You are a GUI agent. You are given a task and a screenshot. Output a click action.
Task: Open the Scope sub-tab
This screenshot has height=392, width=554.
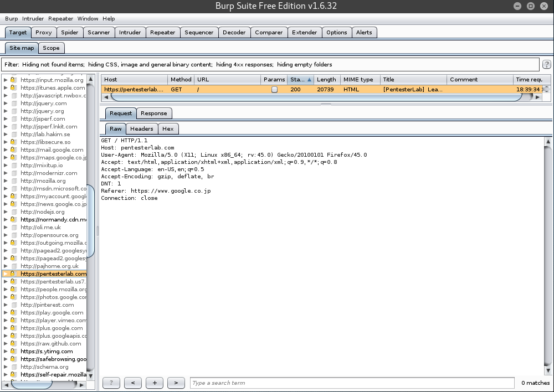pos(51,48)
